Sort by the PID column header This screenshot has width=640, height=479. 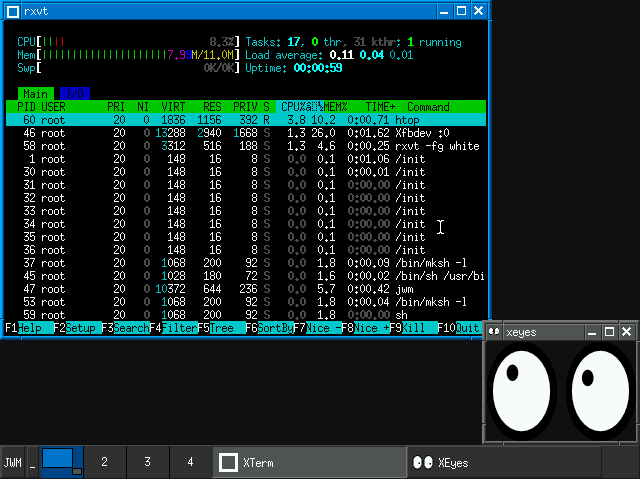tap(27, 107)
